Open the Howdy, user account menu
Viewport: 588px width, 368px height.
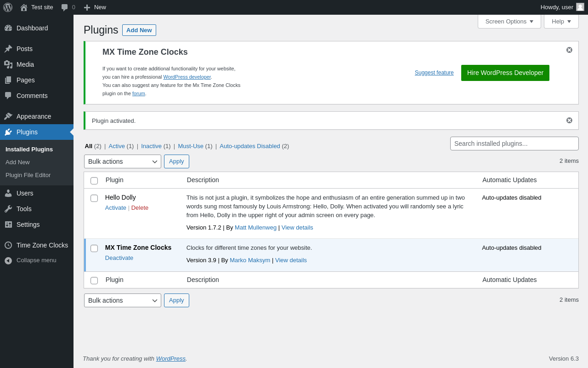click(x=562, y=7)
